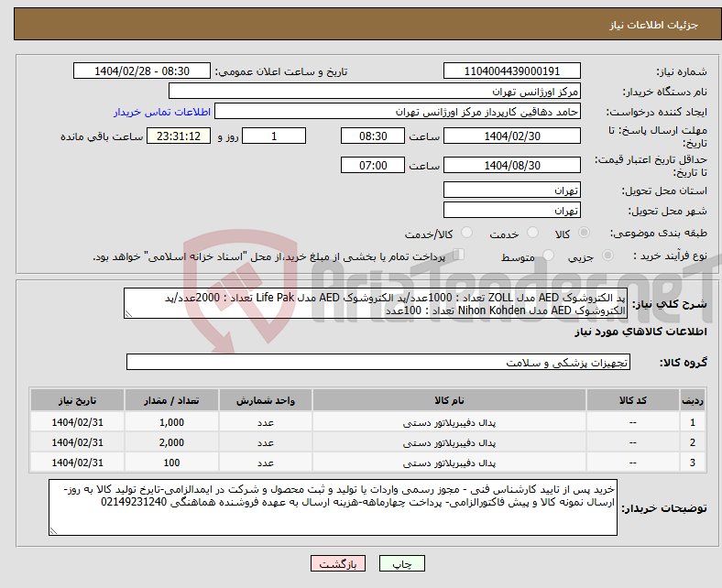This screenshot has height=588, width=722.
Task: Select the کالا radio button
Action: [584, 233]
